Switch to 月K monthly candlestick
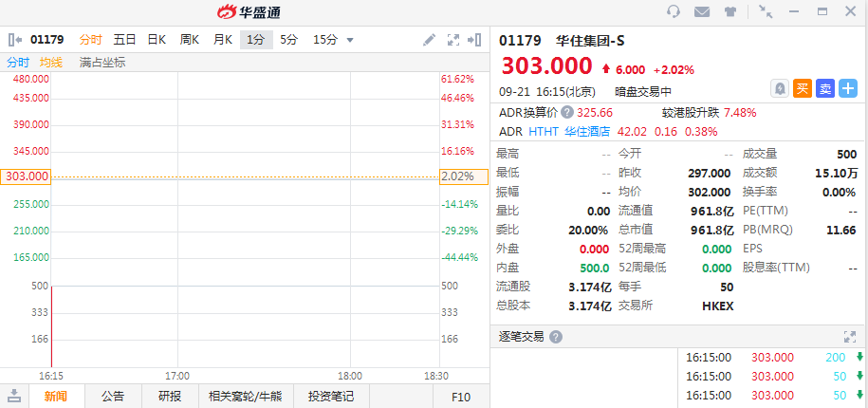Screen dimensions: 868x408 (x=223, y=40)
